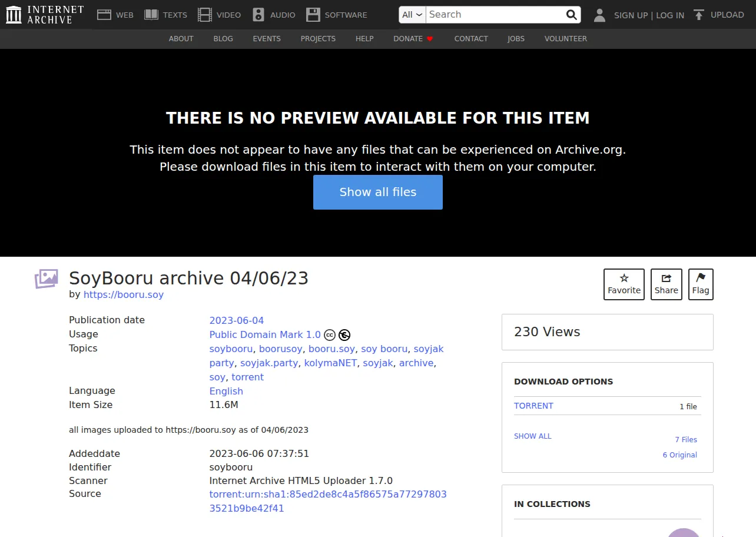This screenshot has width=756, height=537.
Task: Open the soybooru topic link
Action: (231, 349)
